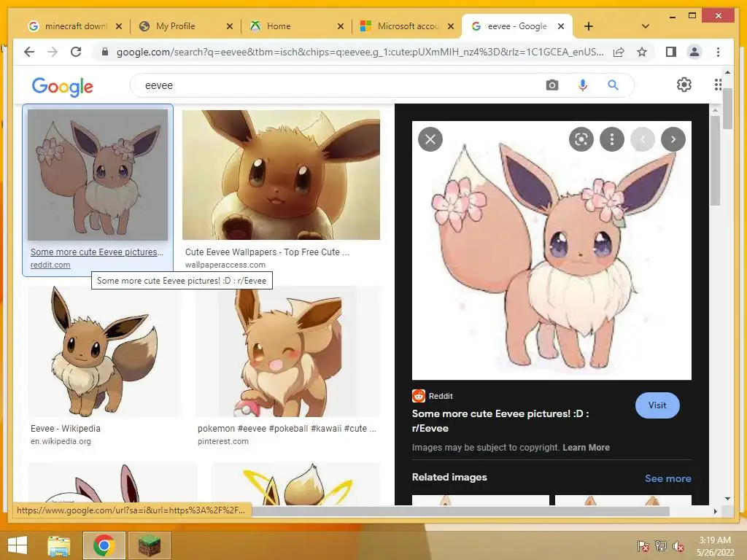Open Action Center flag tray icon
This screenshot has height=560, width=747.
(x=643, y=546)
